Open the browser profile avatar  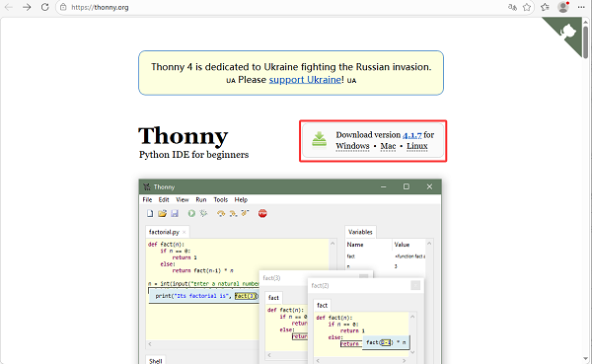coord(563,7)
